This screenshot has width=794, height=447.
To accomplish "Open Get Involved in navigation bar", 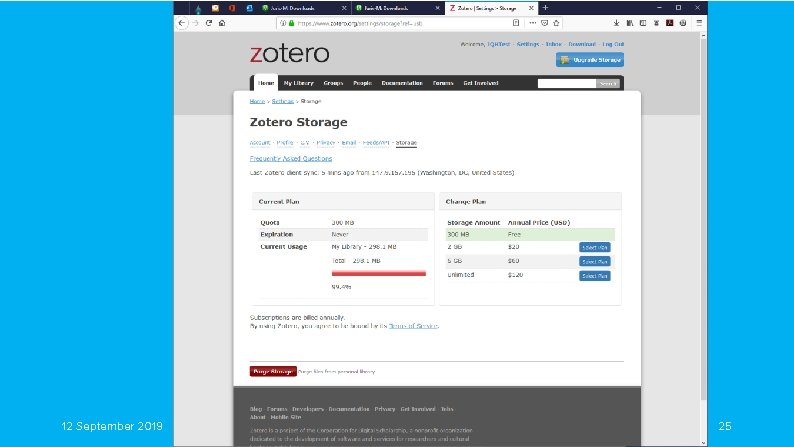I will (481, 83).
